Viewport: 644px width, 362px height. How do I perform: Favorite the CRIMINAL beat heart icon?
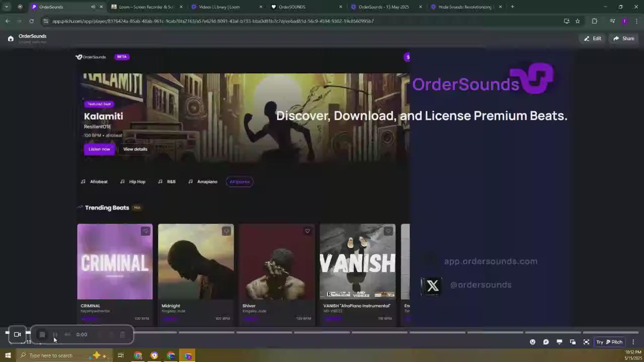pyautogui.click(x=145, y=231)
